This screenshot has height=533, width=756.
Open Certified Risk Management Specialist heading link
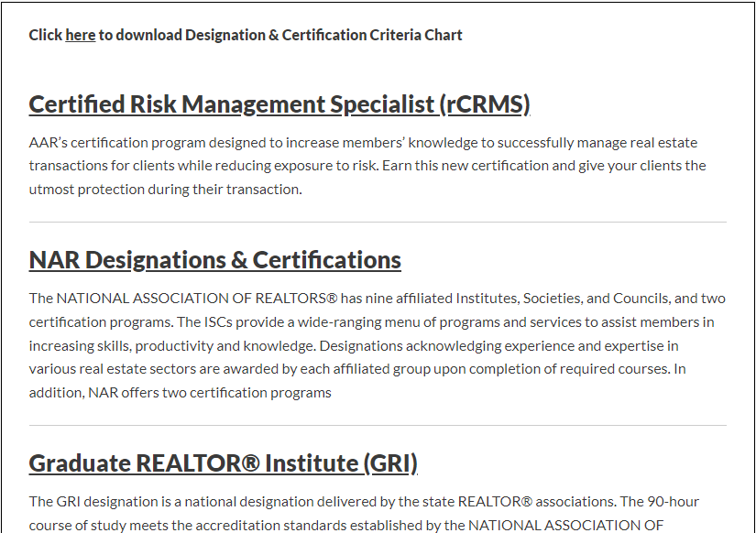click(279, 104)
